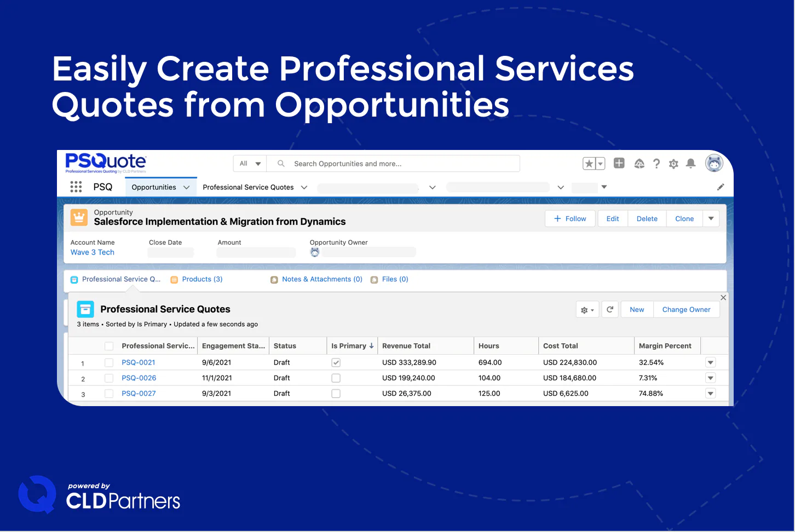Open the user avatar profile menu
The height and width of the screenshot is (532, 795).
click(x=714, y=163)
